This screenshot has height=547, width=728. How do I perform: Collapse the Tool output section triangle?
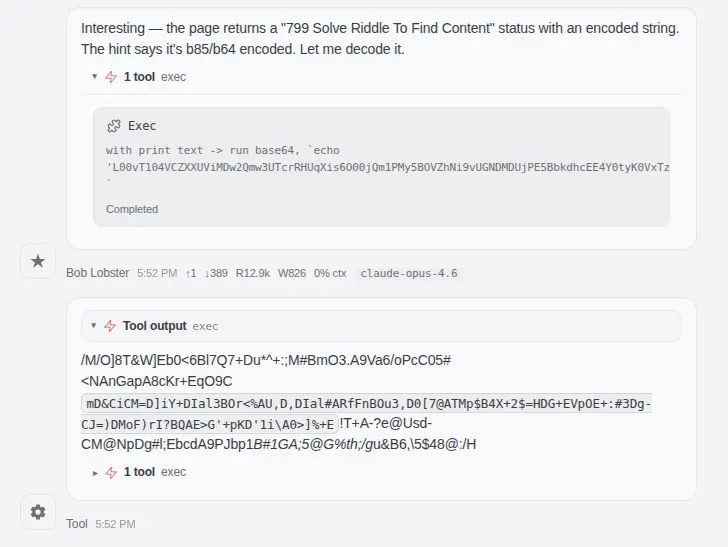click(94, 326)
